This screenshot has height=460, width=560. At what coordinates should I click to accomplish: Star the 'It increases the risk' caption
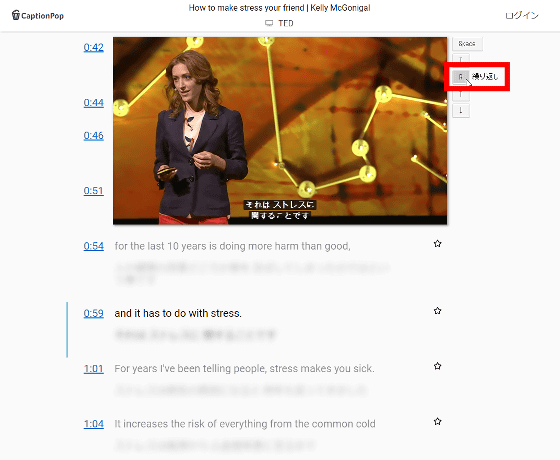438,421
